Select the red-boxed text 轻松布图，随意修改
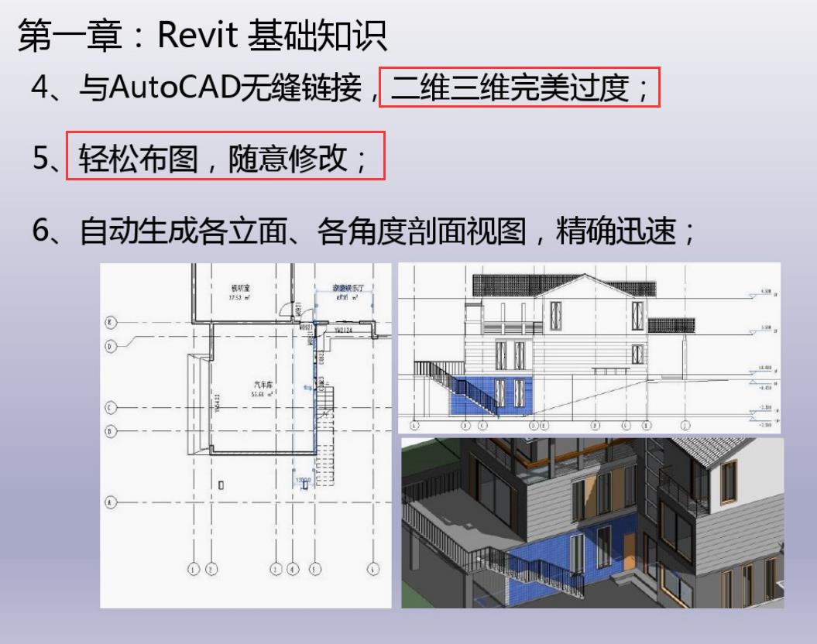Viewport: 817px width, 644px height. (225, 159)
